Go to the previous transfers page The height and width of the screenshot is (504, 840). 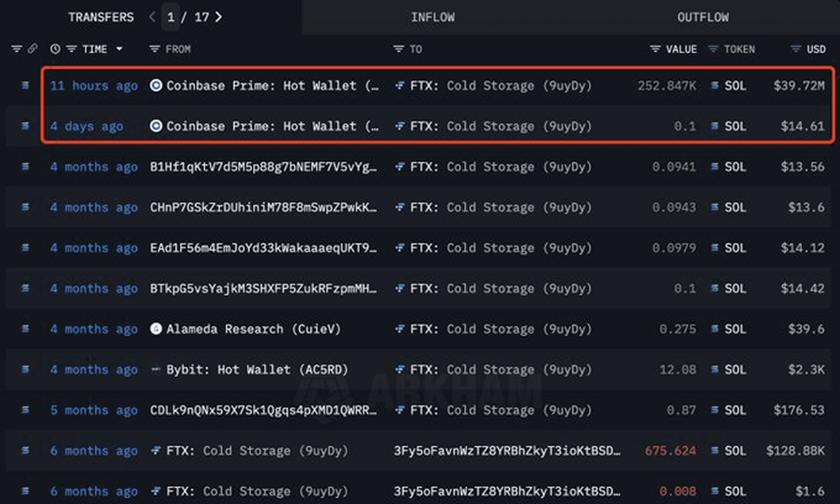[x=152, y=17]
